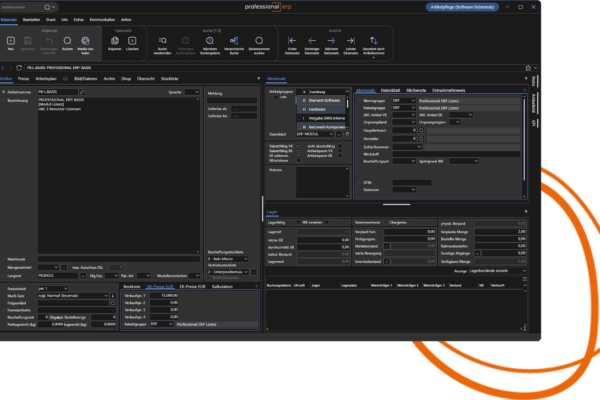Click ellipsis button beside Vertriebsstückliste dropdown
This screenshot has height=400, width=600.
coord(254,272)
